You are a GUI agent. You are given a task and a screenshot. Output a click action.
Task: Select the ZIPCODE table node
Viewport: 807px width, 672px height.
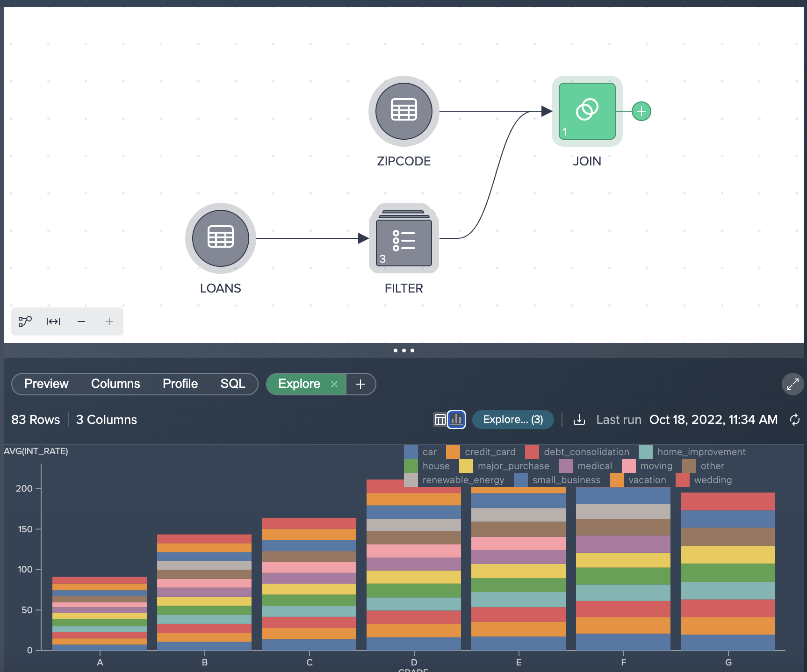[x=403, y=111]
